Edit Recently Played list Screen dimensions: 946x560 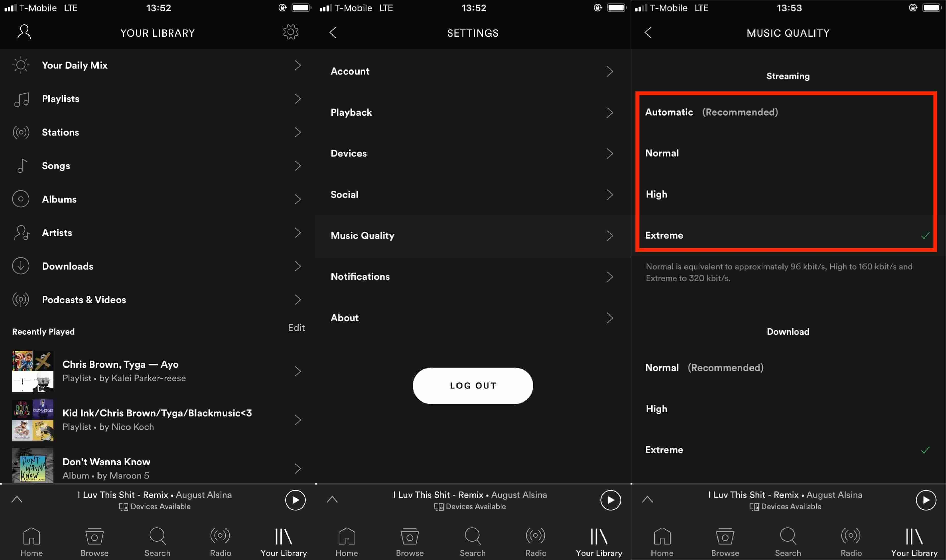point(296,327)
